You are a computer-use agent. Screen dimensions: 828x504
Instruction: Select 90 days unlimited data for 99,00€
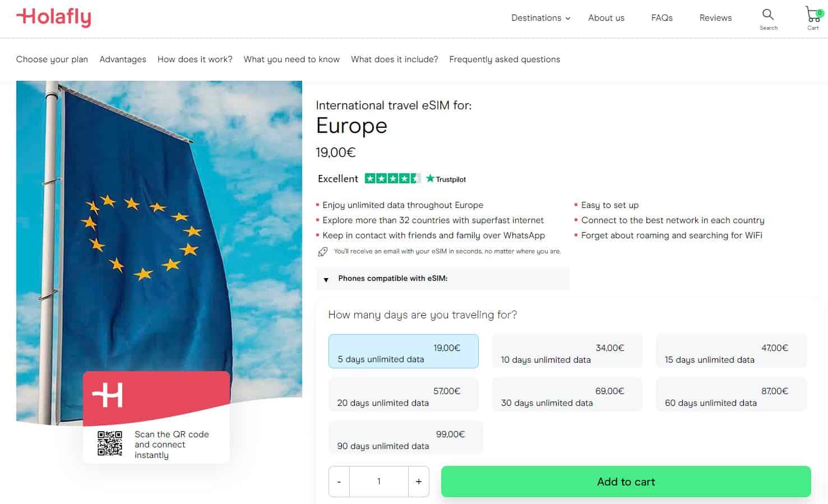click(405, 438)
